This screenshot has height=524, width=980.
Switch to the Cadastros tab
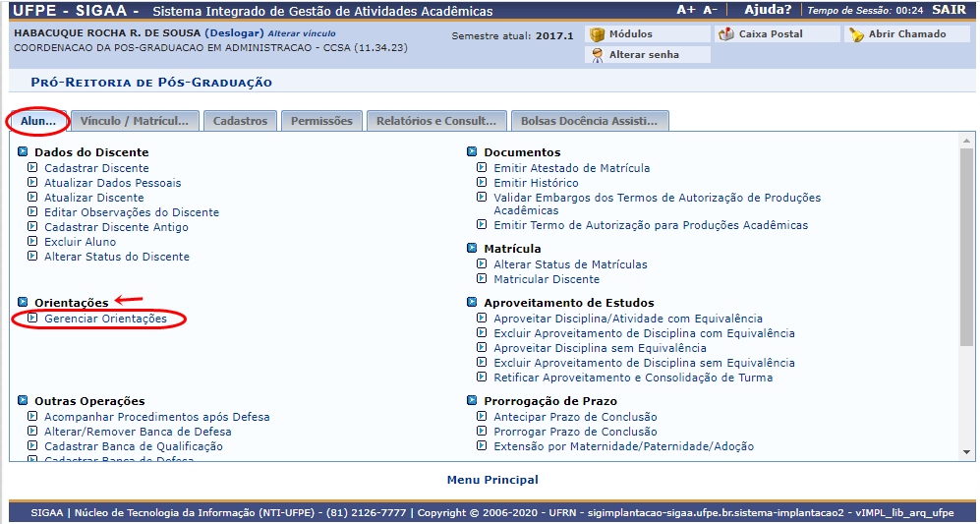[240, 121]
